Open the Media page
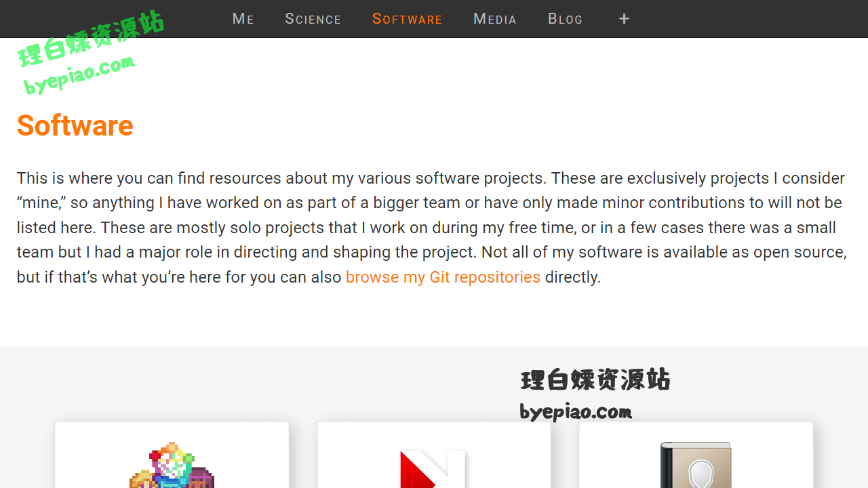The width and height of the screenshot is (868, 488). coord(495,19)
